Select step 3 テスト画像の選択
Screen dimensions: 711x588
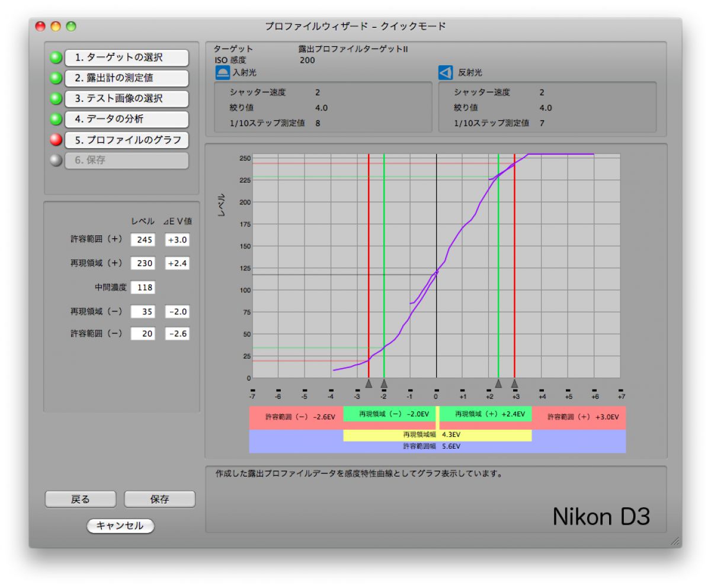click(126, 99)
